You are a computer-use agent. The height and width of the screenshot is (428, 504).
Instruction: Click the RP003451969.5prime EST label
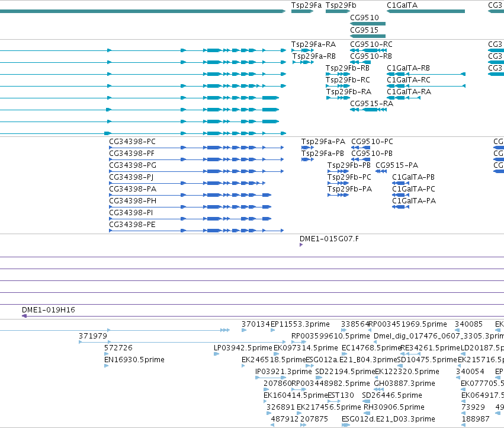tap(407, 324)
